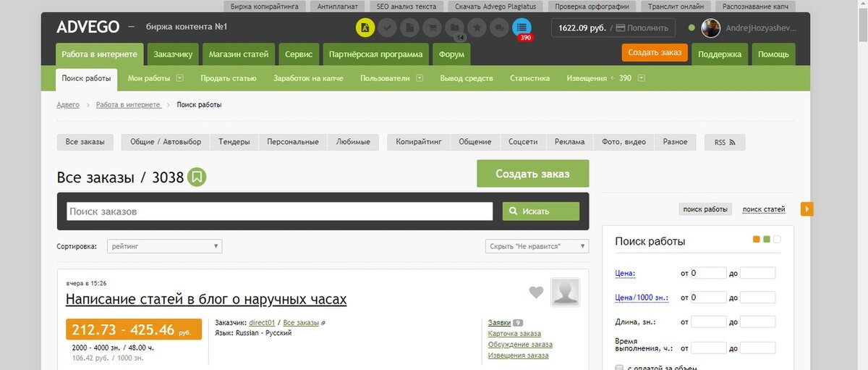Open the Сортировка рейтинг dropdown
Viewport: 868px width, 370px height.
(x=164, y=246)
